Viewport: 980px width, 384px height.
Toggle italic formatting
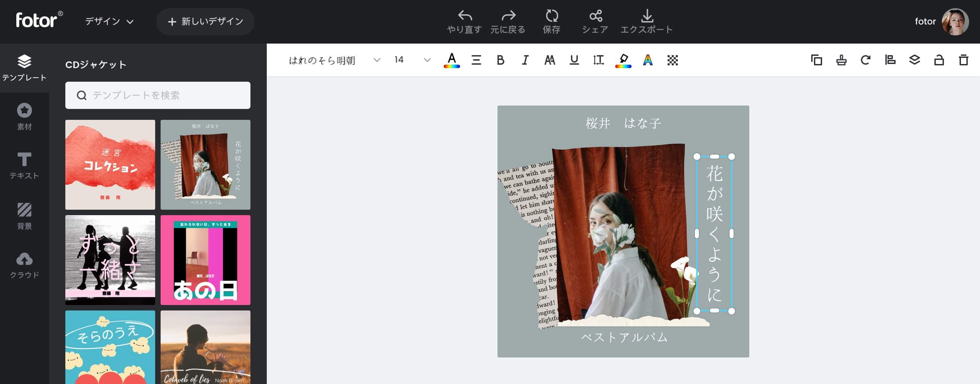point(525,60)
